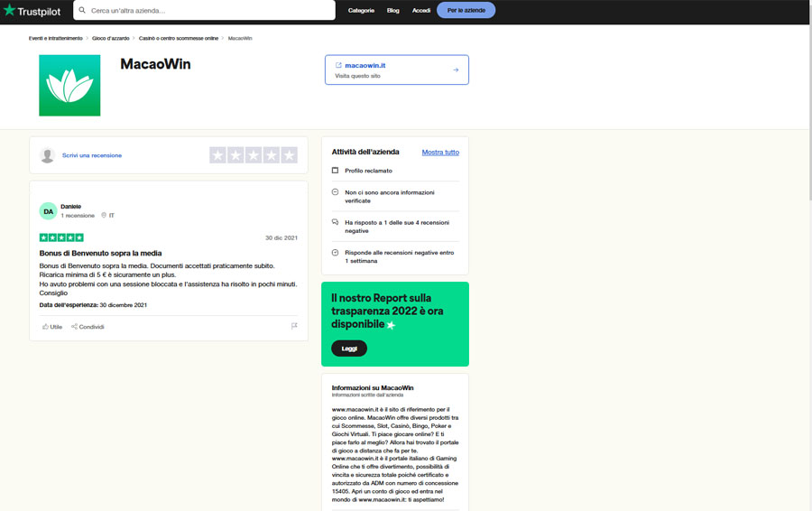Click the icon beside Non ci sono ancora informazioni verificate

[x=335, y=191]
